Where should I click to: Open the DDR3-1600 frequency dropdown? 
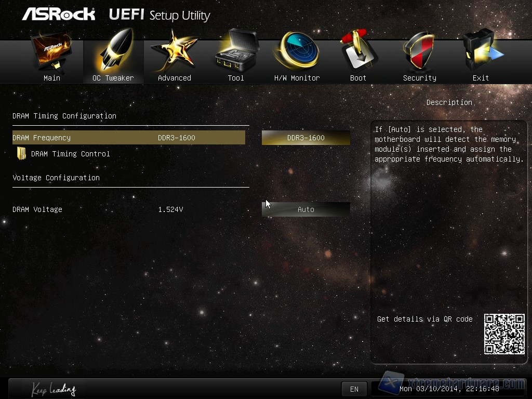click(305, 138)
